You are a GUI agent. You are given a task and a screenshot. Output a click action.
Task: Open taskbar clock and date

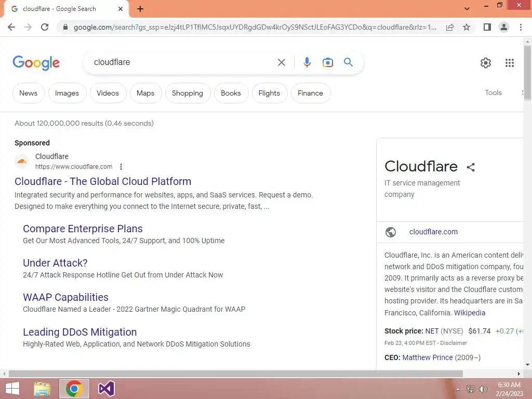[509, 389]
